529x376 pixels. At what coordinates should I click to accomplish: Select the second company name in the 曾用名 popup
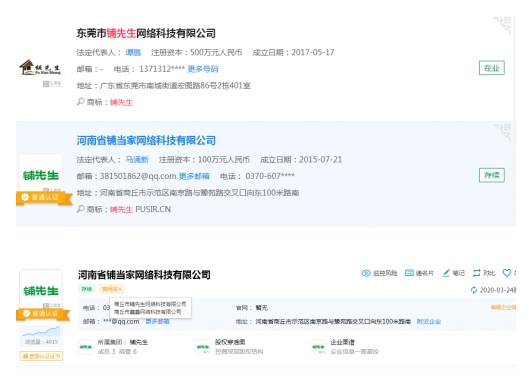(148, 312)
